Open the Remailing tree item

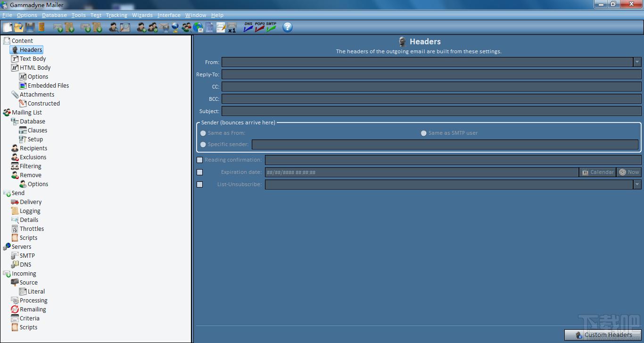pos(28,309)
